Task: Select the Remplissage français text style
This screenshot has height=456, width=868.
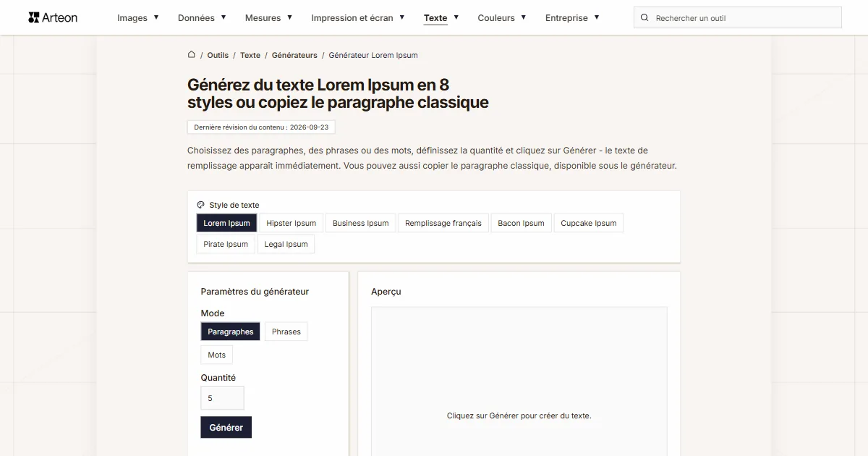Action: pos(443,223)
